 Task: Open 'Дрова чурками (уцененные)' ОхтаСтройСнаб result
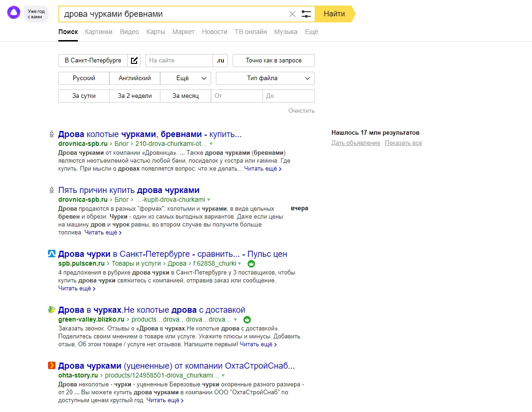(176, 365)
